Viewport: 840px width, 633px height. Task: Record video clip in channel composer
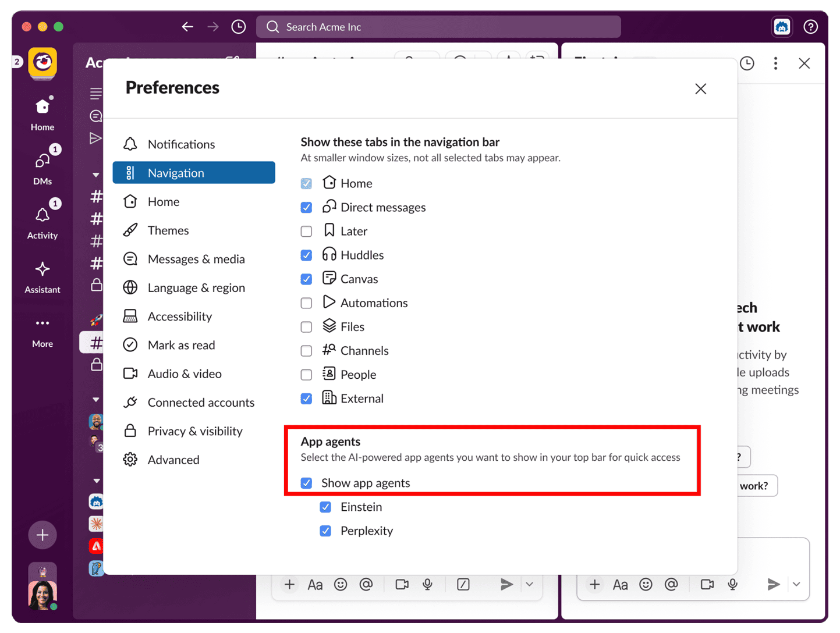402,584
